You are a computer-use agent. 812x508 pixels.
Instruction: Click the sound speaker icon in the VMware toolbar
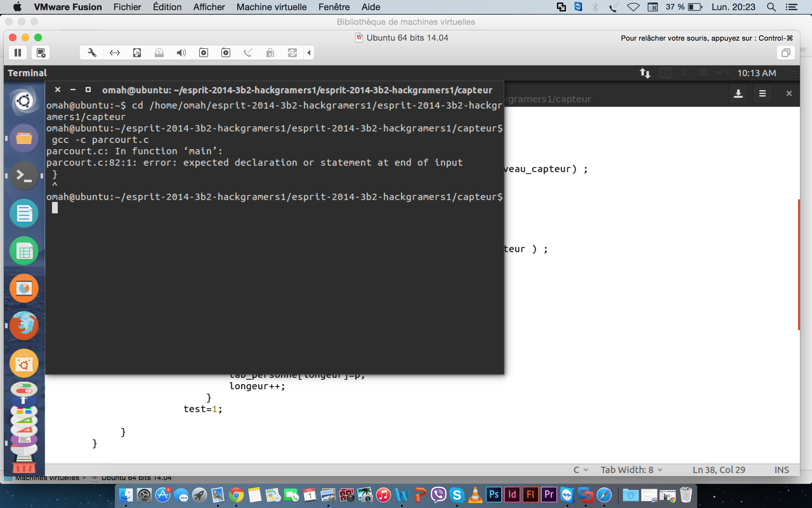coord(181,53)
